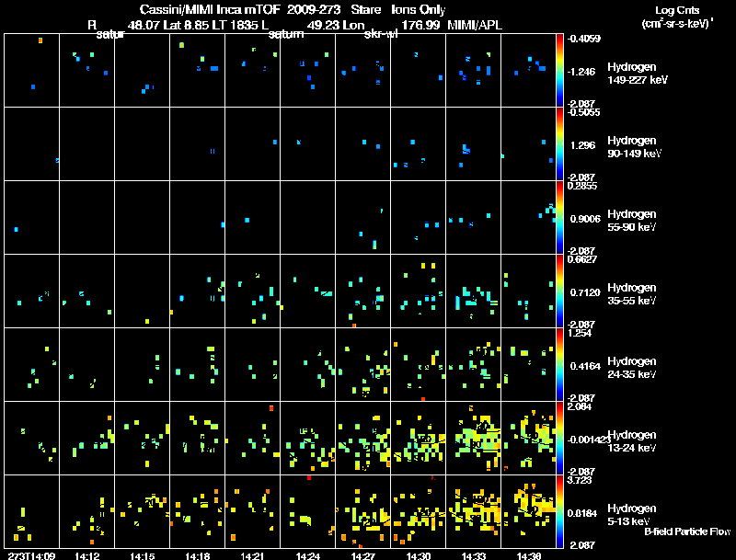This screenshot has width=736, height=560.
Task: Click the '14:18' time axis label
Action: coord(197,555)
